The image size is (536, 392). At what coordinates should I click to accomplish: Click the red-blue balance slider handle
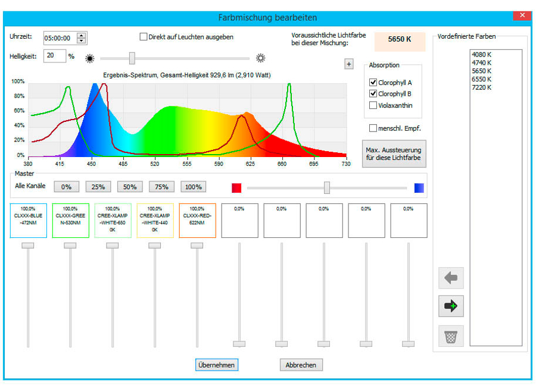tap(327, 188)
